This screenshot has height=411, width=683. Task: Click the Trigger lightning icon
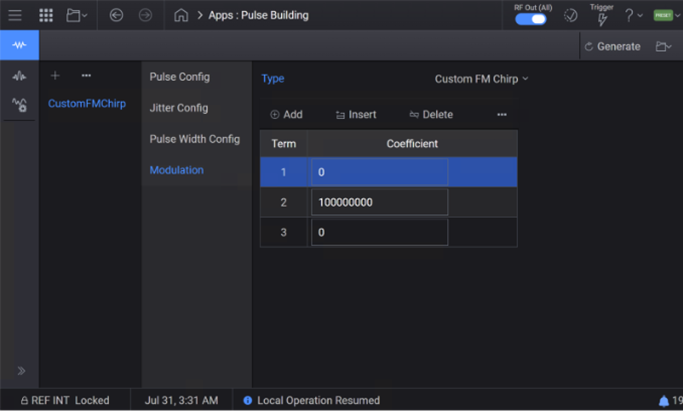pyautogui.click(x=601, y=19)
